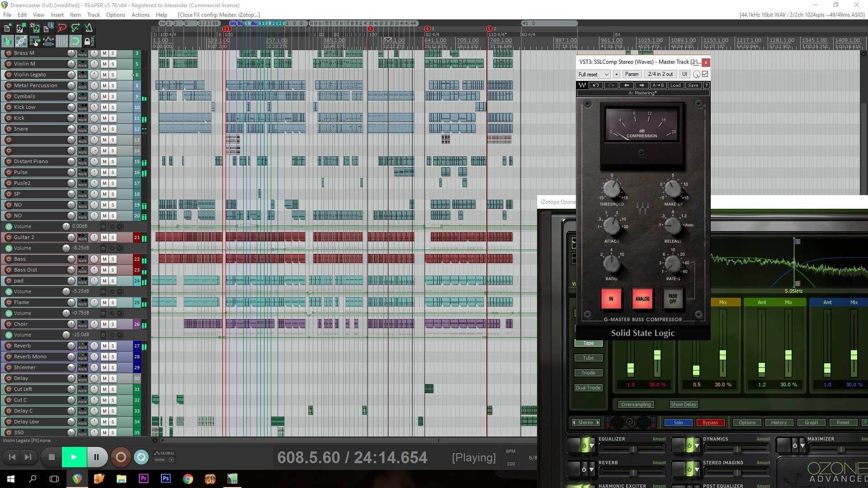The height and width of the screenshot is (488, 868).
Task: Toggle the SSLComp plugin bypass checkbox
Action: click(x=705, y=74)
